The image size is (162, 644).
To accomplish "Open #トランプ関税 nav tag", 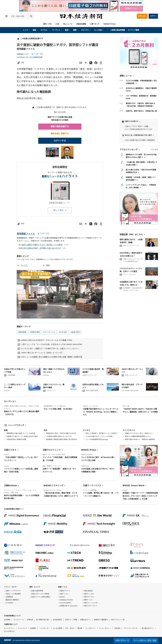I will (133, 30).
